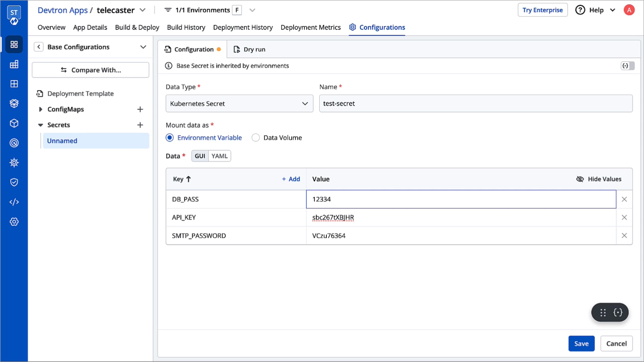Toggle Hide Values eye icon

(x=580, y=179)
